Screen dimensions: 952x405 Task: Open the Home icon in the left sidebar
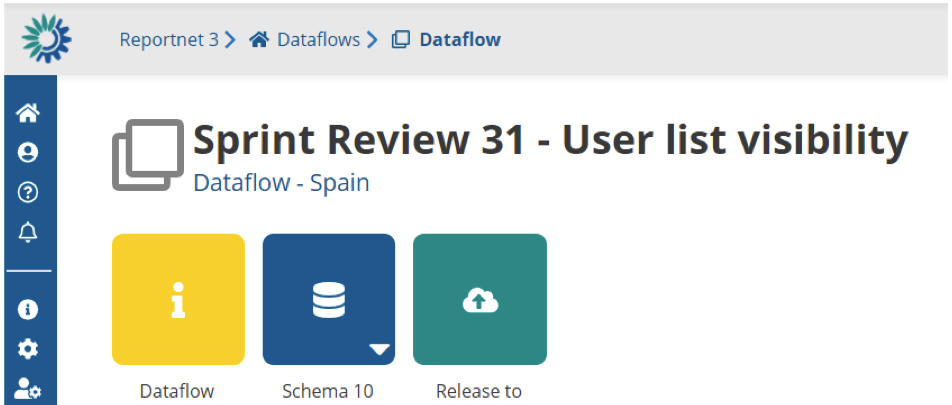click(28, 113)
